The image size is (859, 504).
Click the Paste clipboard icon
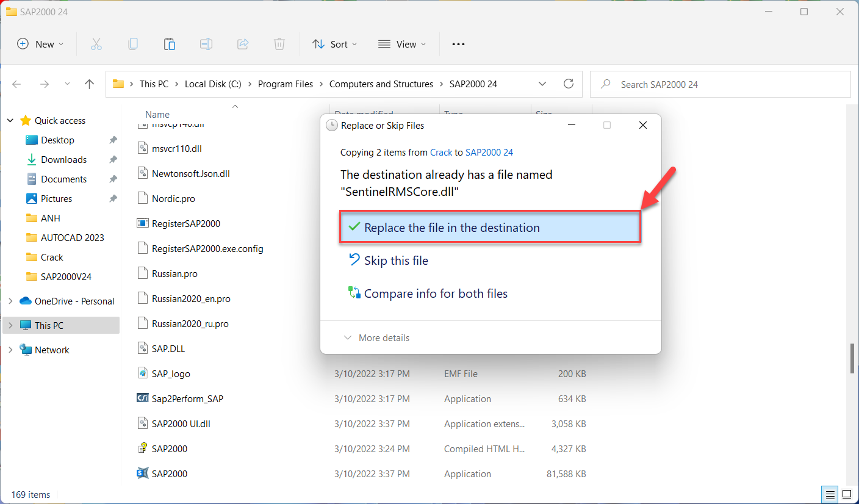tap(170, 44)
